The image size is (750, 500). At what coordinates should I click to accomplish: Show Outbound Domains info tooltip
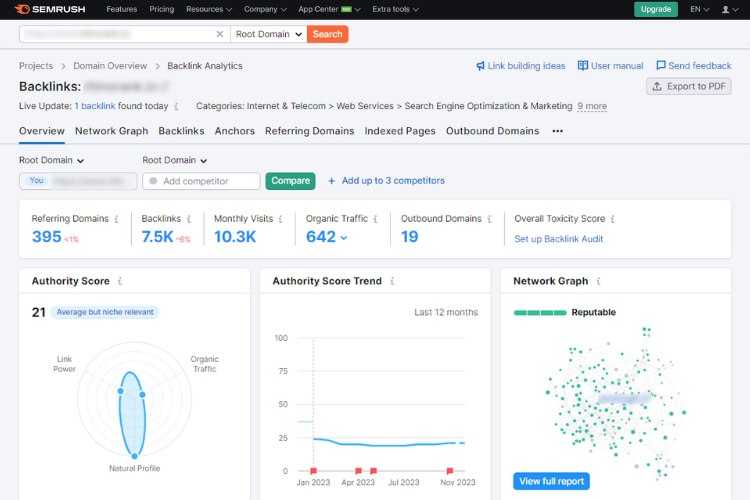489,219
